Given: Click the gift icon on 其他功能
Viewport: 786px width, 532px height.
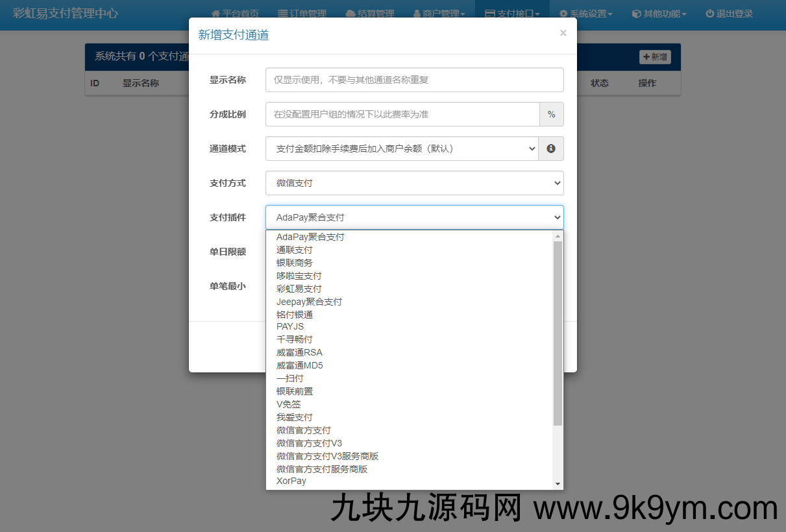Looking at the screenshot, I should pos(635,12).
